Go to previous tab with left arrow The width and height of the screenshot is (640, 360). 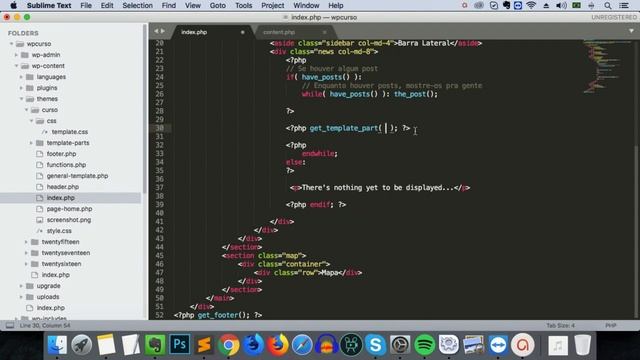pos(156,31)
